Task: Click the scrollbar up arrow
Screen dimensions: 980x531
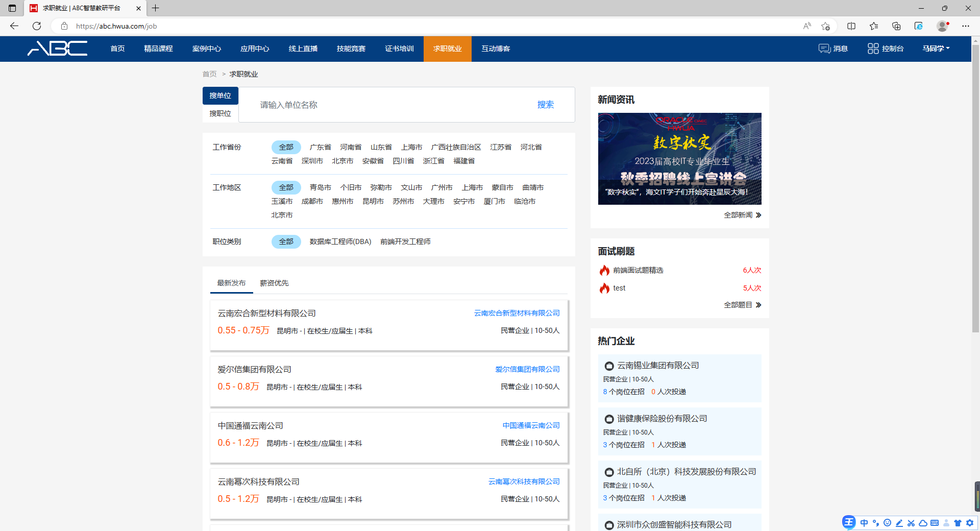Action: coord(975,40)
